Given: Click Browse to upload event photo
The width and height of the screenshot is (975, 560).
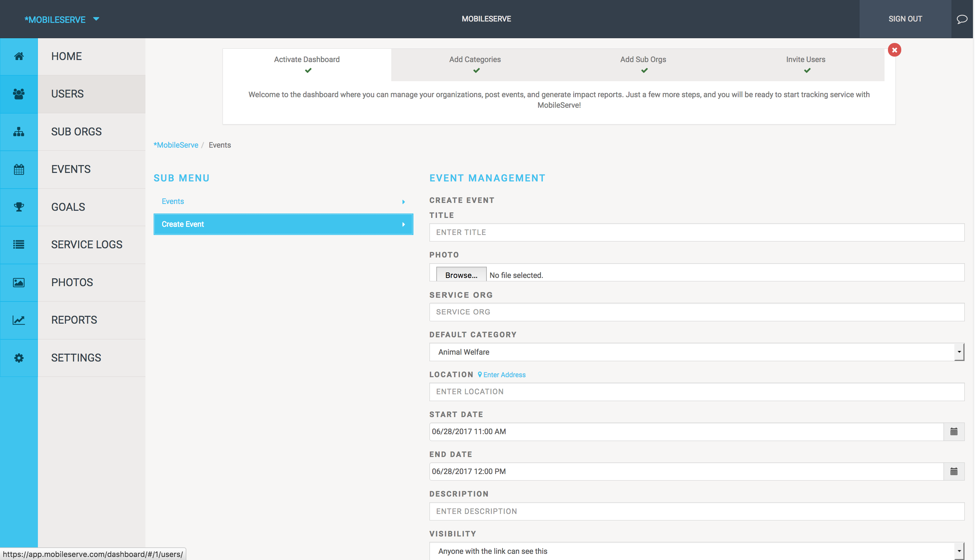Looking at the screenshot, I should click(460, 274).
